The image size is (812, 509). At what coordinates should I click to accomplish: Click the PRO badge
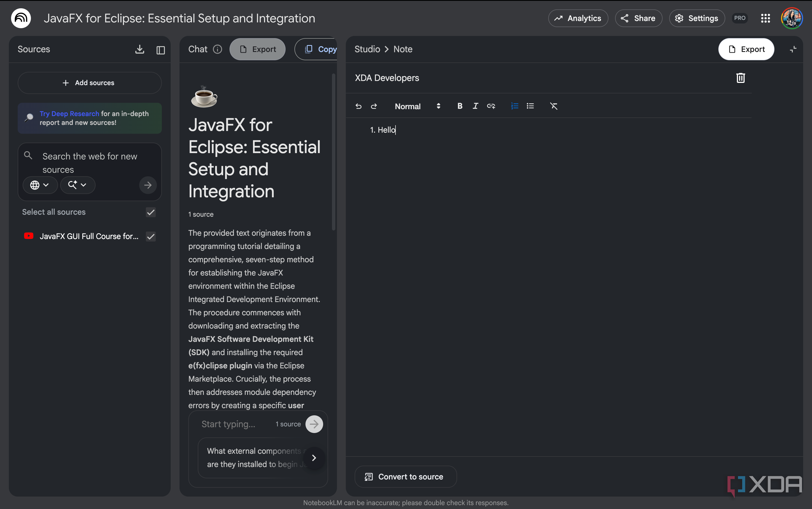point(739,18)
